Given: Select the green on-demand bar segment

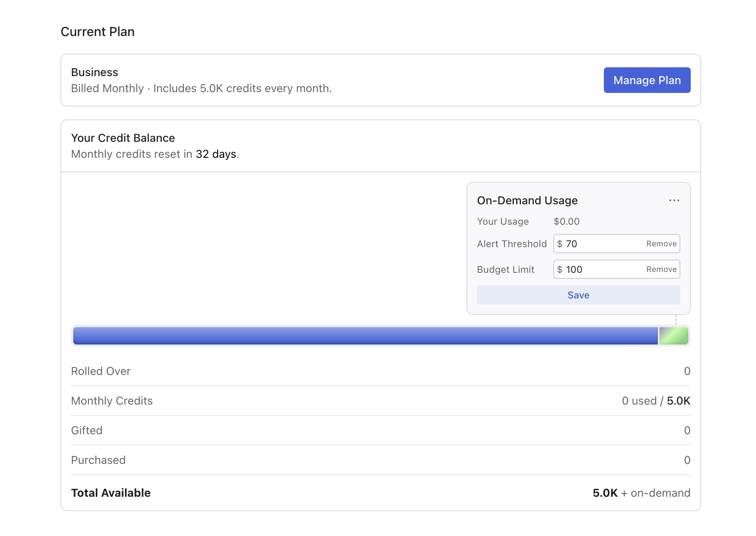Looking at the screenshot, I should point(674,336).
